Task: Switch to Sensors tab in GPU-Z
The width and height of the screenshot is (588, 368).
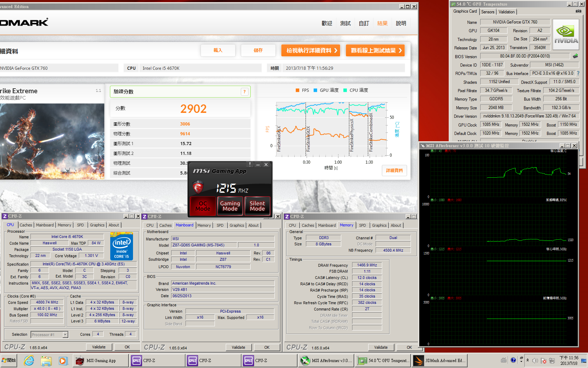Action: pos(488,12)
